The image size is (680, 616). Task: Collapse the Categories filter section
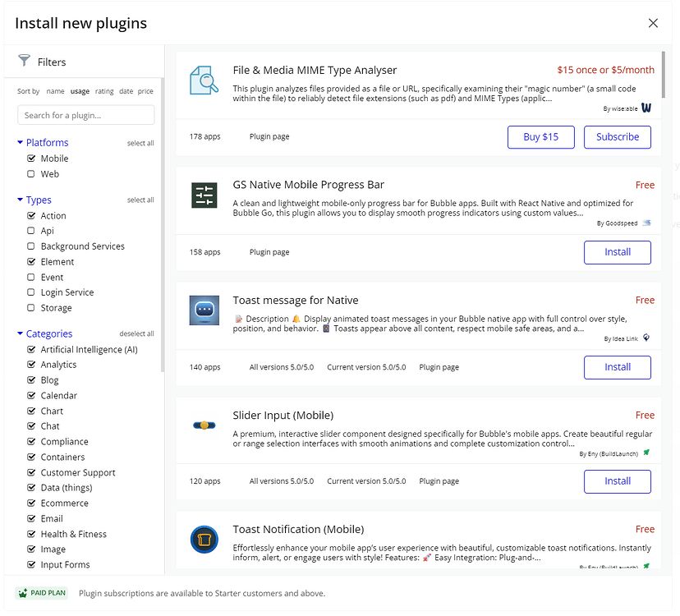pyautogui.click(x=21, y=333)
